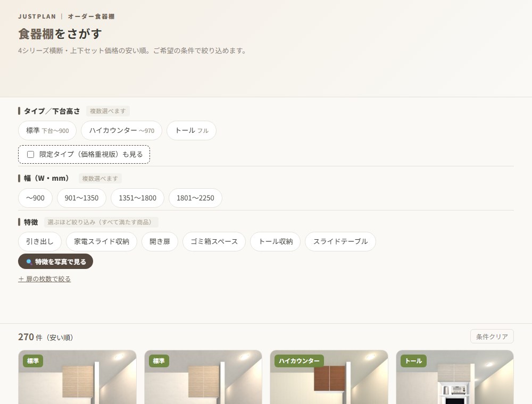Filter by スライドテーブル feature
The height and width of the screenshot is (404, 532).
pos(340,242)
